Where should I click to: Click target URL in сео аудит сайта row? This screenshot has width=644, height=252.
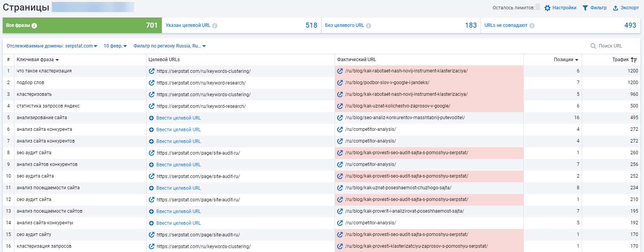(198, 200)
